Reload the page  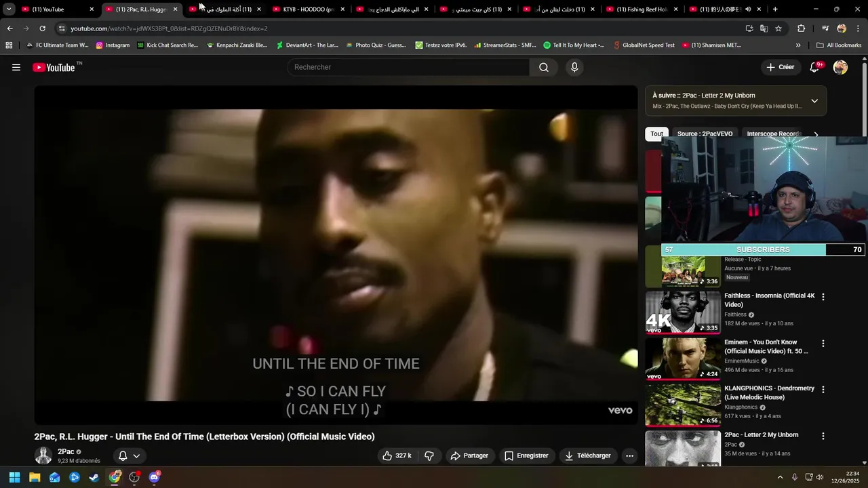42,28
